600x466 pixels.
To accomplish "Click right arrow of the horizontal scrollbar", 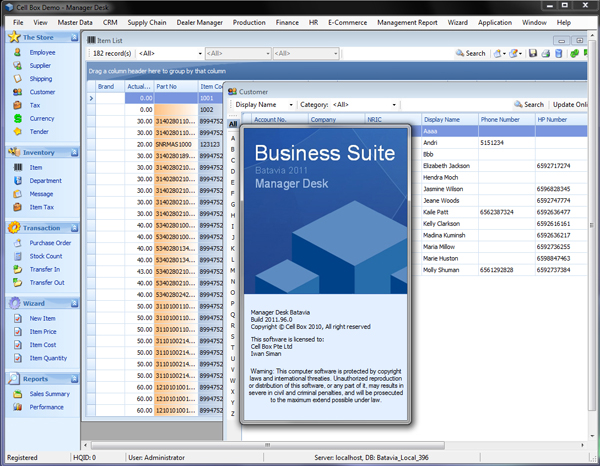I will click(582, 445).
